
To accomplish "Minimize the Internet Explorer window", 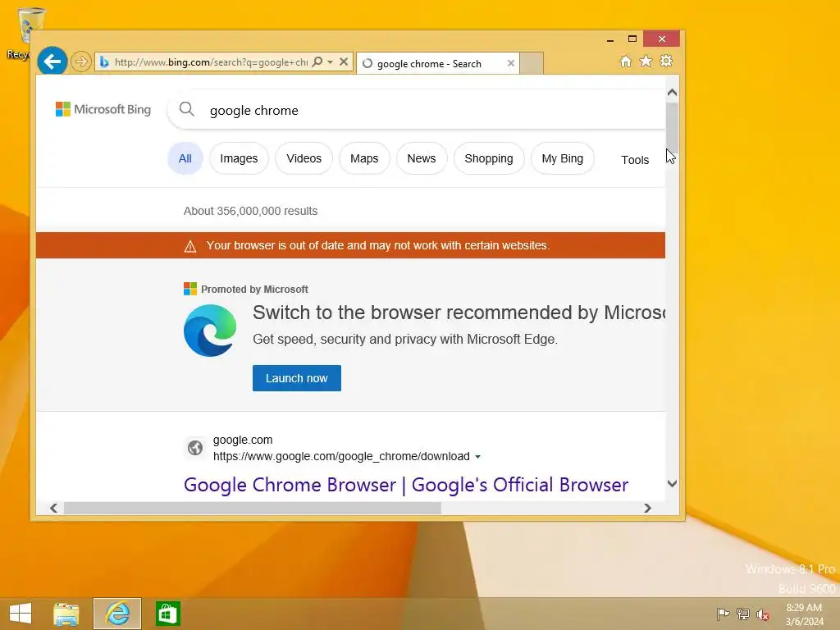I will [x=610, y=39].
